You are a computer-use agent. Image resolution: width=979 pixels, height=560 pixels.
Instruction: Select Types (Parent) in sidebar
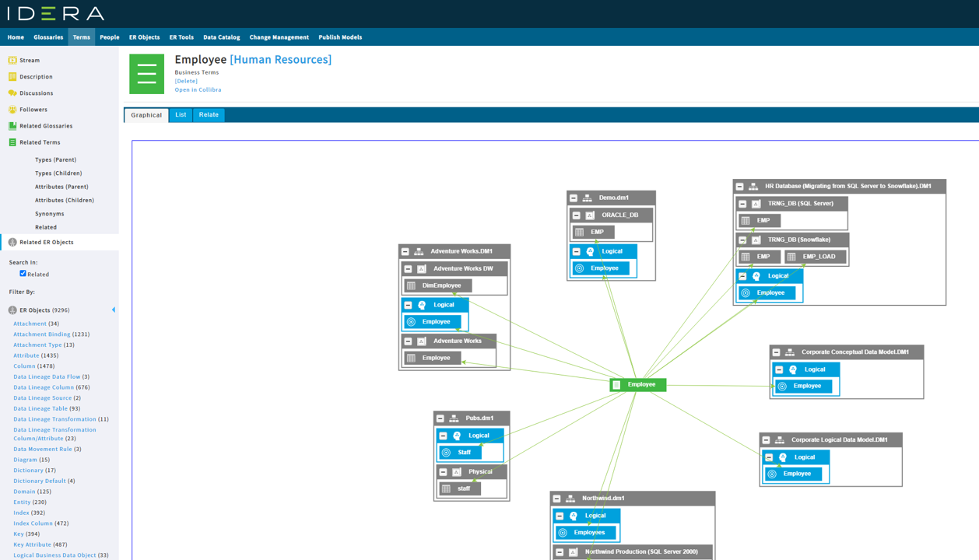pyautogui.click(x=55, y=159)
